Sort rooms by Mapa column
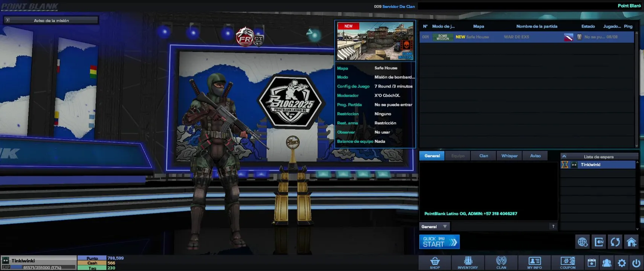 [478, 26]
